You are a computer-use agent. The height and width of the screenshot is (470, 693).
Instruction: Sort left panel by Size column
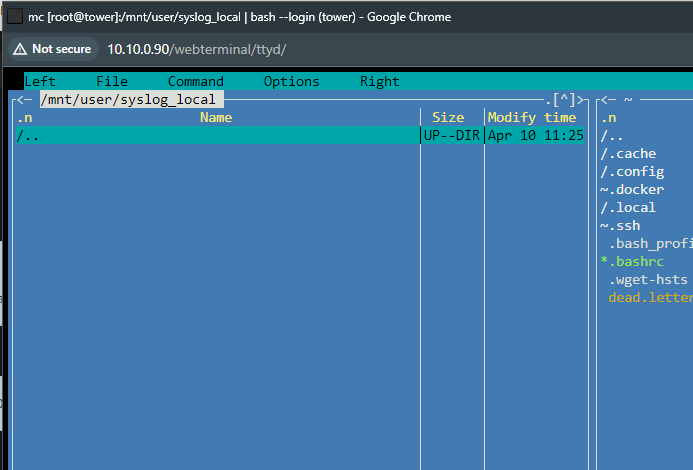[x=448, y=118]
